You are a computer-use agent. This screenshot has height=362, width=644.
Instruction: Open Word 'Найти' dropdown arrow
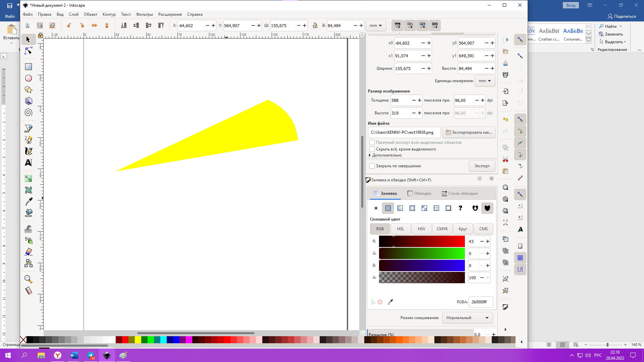pos(621,26)
